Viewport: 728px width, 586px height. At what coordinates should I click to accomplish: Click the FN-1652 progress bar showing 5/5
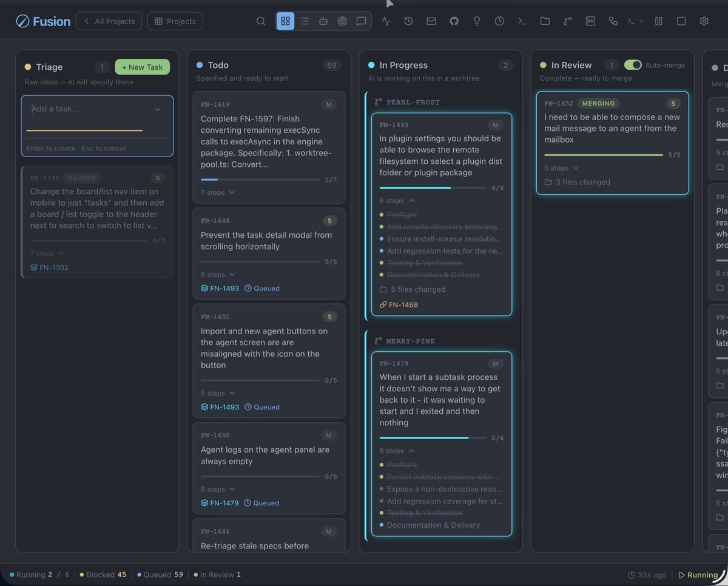[x=603, y=155]
